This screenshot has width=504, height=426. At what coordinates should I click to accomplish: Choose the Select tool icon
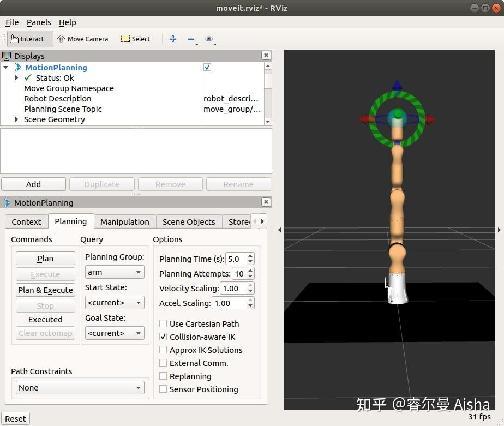point(135,39)
